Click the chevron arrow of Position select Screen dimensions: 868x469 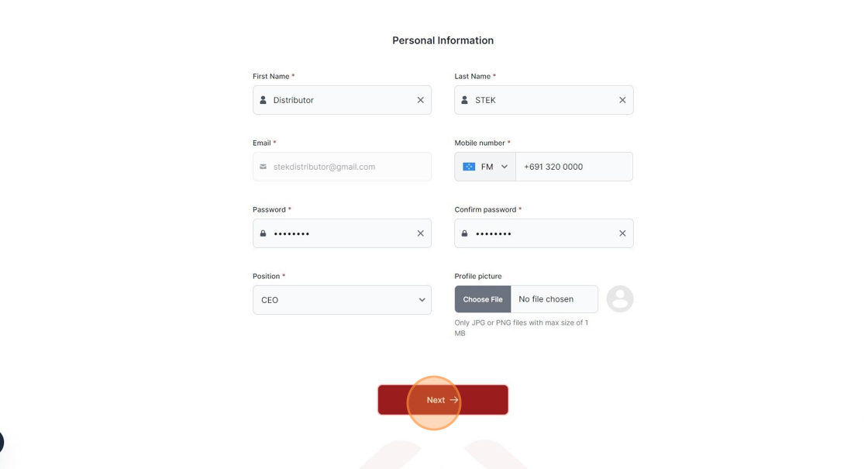pyautogui.click(x=422, y=300)
